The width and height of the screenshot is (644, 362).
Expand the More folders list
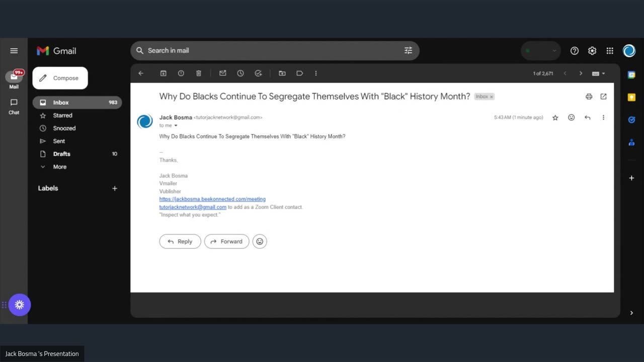click(x=77, y=167)
